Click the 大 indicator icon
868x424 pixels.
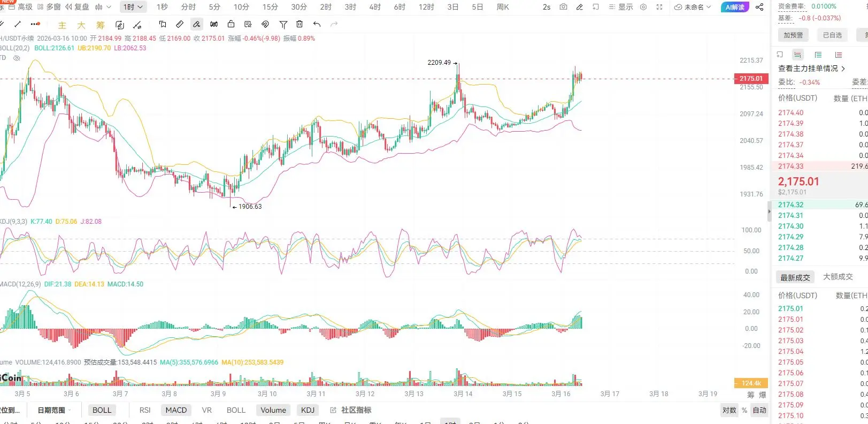(x=81, y=25)
